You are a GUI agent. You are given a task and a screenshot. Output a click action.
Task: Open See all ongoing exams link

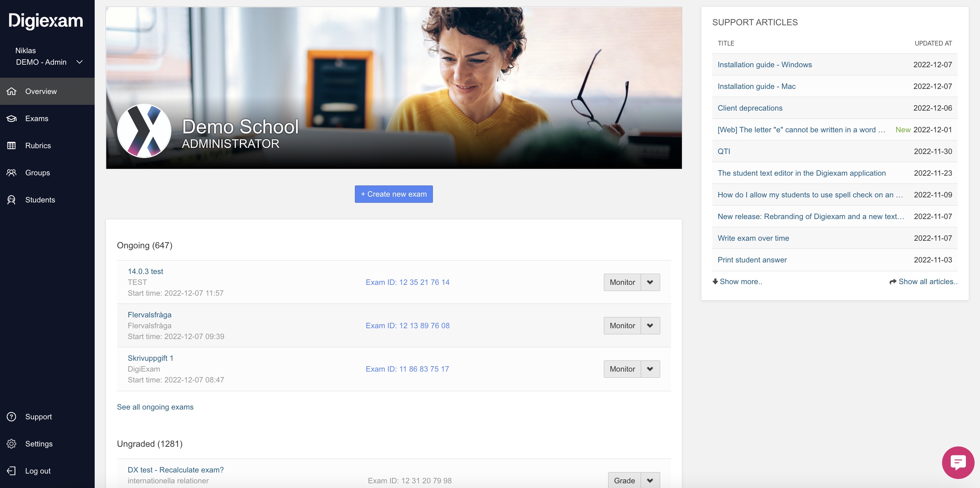[155, 407]
